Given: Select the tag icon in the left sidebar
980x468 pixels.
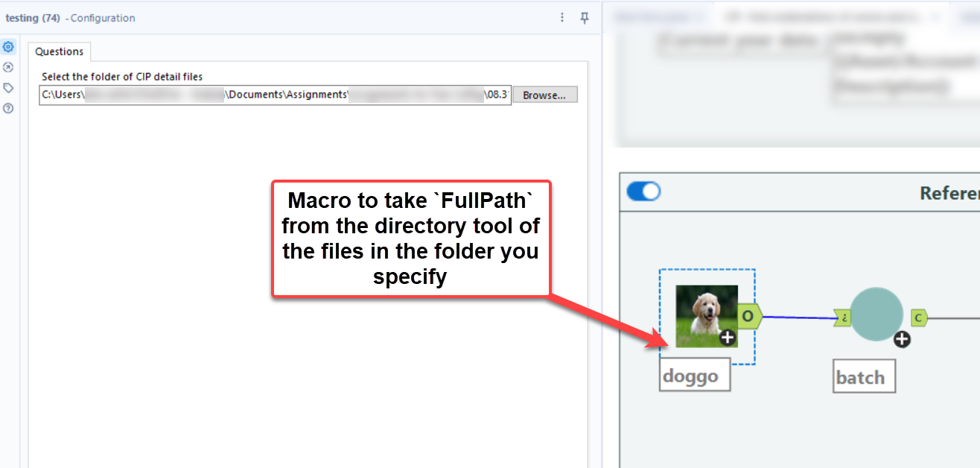Looking at the screenshot, I should pos(9,87).
